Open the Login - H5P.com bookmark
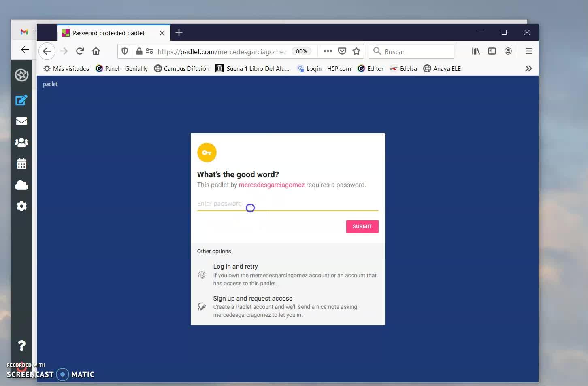Screen dimensions: 588x386 point(324,68)
